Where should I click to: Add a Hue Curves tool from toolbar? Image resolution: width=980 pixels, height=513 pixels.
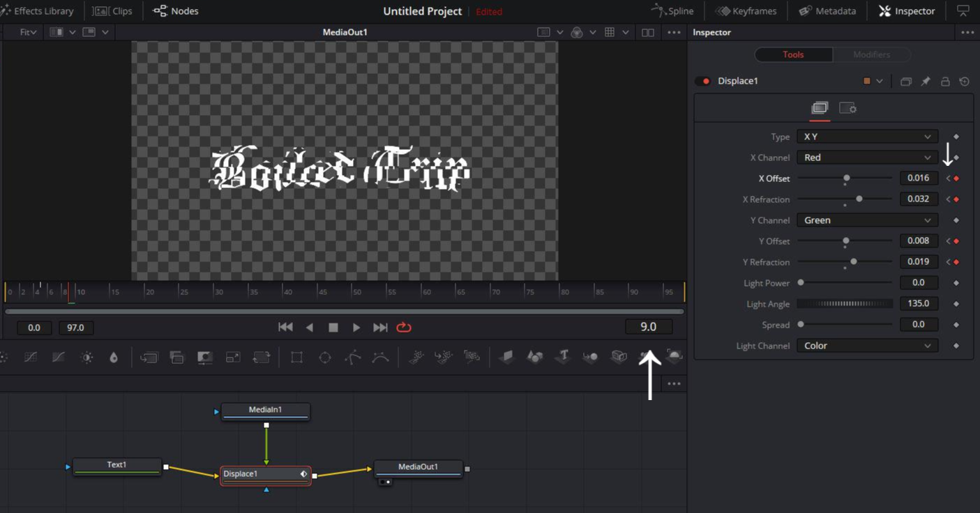coord(59,357)
